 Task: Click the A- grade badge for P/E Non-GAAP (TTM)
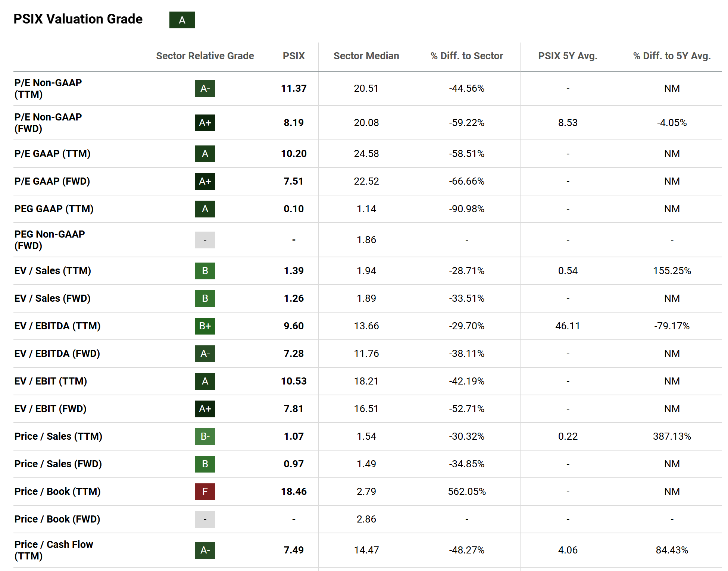coord(205,89)
